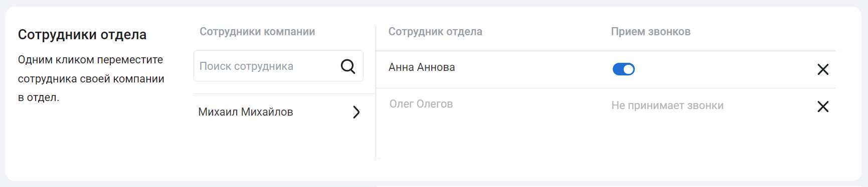Click the magnifier search icon
868x187 pixels.
(348, 66)
